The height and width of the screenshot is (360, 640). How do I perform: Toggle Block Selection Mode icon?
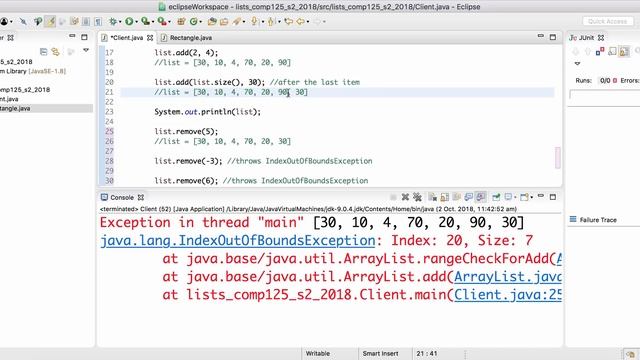(86, 21)
